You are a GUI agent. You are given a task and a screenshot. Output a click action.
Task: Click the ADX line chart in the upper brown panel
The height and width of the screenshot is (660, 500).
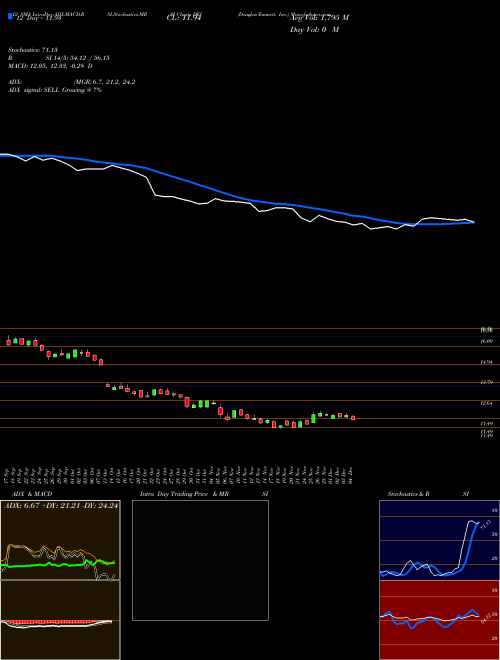[x=60, y=540]
